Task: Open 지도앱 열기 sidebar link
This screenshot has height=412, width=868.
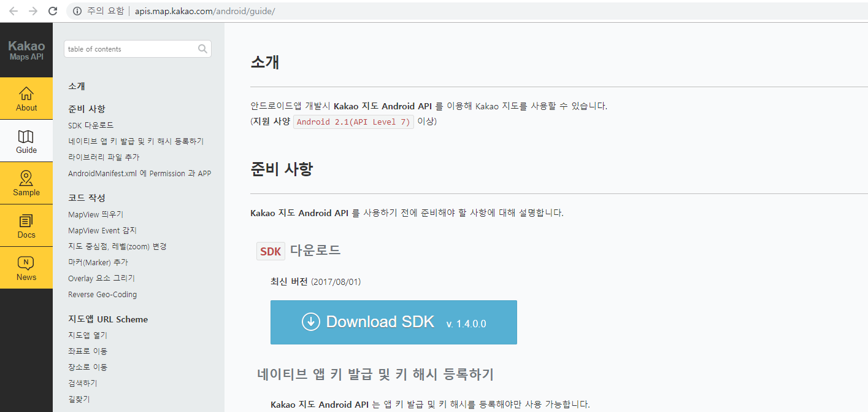Action: point(88,335)
